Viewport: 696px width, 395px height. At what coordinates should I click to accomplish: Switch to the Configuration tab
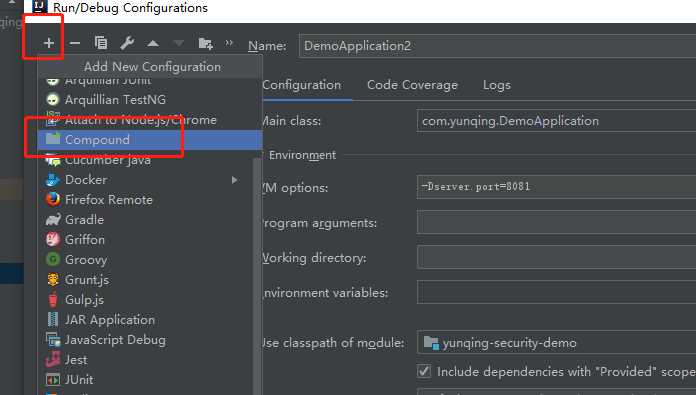click(x=302, y=85)
